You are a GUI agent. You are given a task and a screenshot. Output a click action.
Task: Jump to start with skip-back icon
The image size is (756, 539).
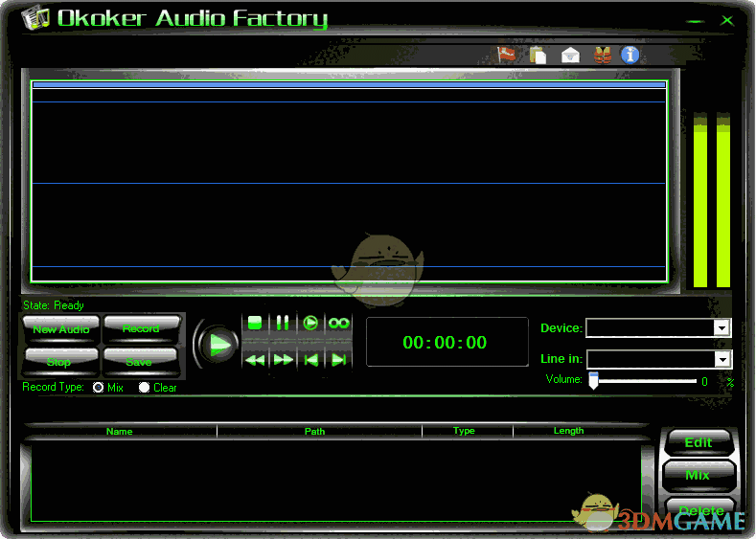(311, 360)
